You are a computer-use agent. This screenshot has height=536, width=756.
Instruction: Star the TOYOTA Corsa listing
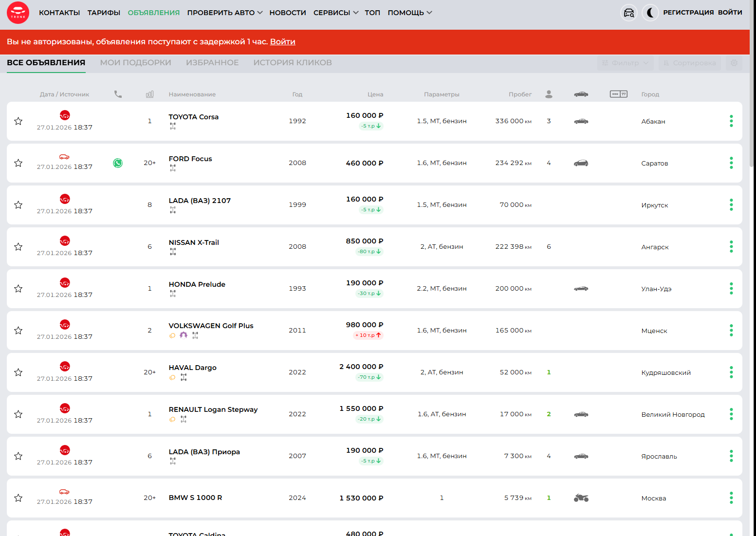[x=18, y=121]
